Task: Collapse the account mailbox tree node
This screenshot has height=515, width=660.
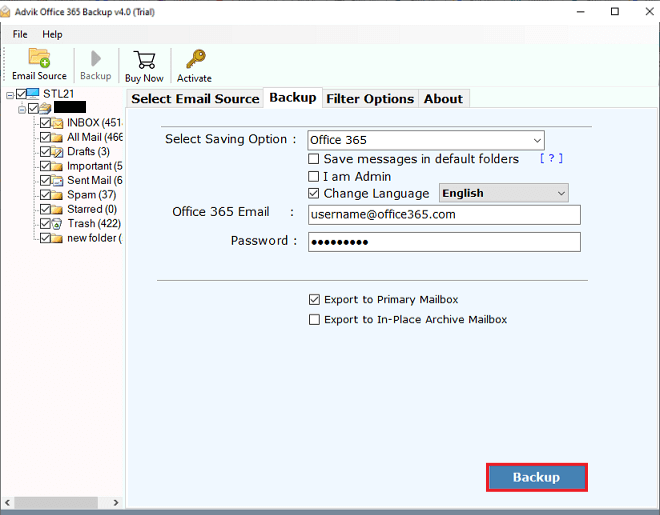Action: pos(22,110)
